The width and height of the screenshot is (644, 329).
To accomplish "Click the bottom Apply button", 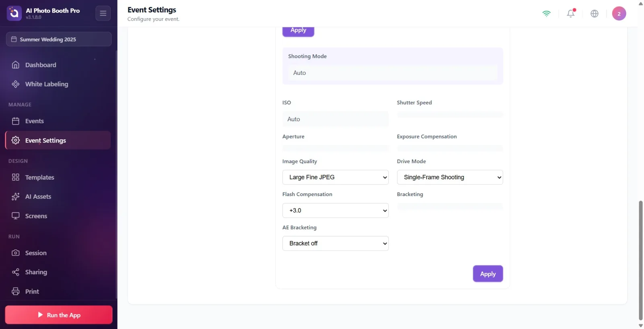I will 488,274.
